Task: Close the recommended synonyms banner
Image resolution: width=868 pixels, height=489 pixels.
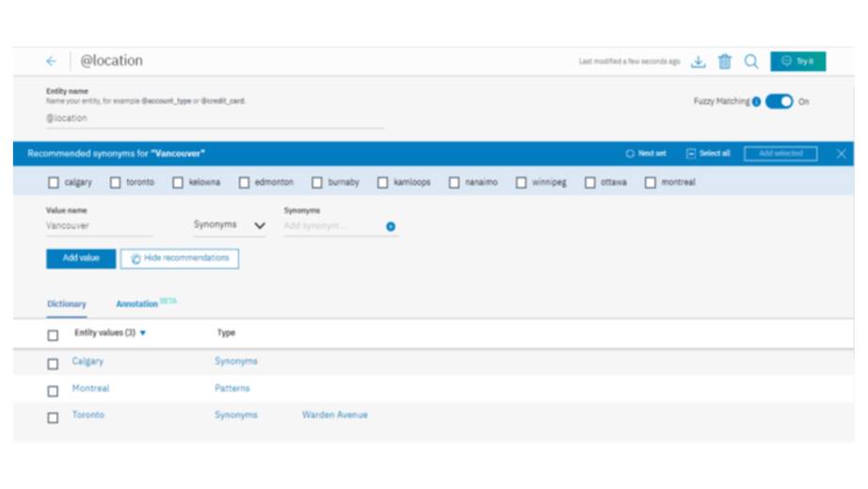Action: (841, 154)
